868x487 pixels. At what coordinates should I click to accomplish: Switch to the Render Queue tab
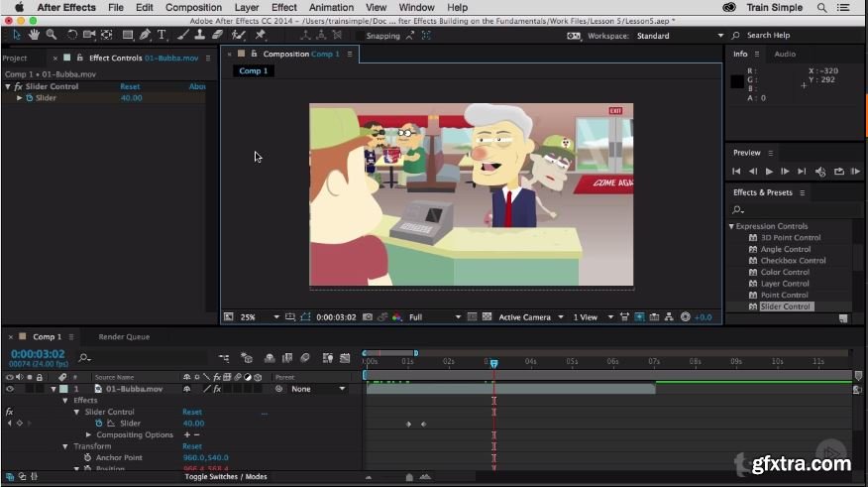pyautogui.click(x=124, y=337)
